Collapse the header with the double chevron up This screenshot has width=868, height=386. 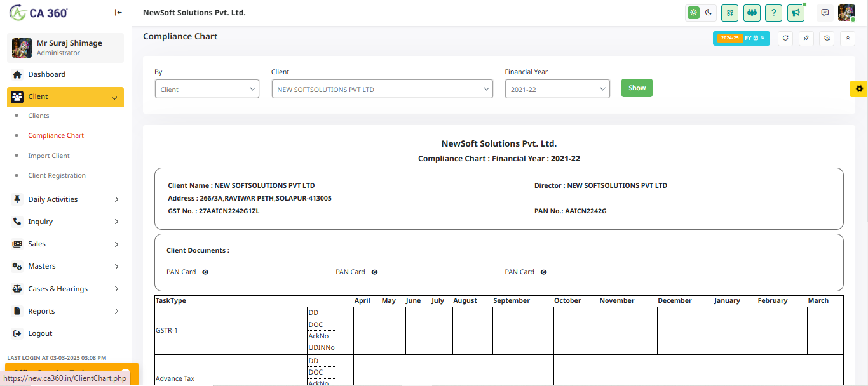[x=848, y=38]
